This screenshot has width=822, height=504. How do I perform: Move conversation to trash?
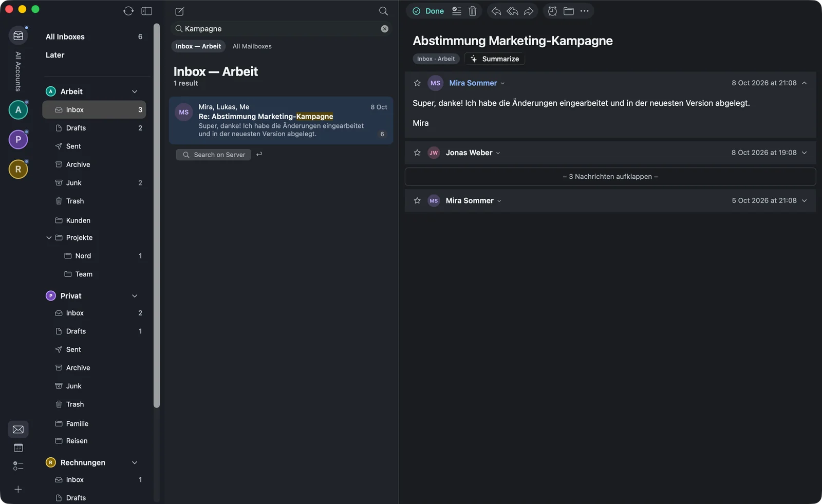pyautogui.click(x=473, y=11)
